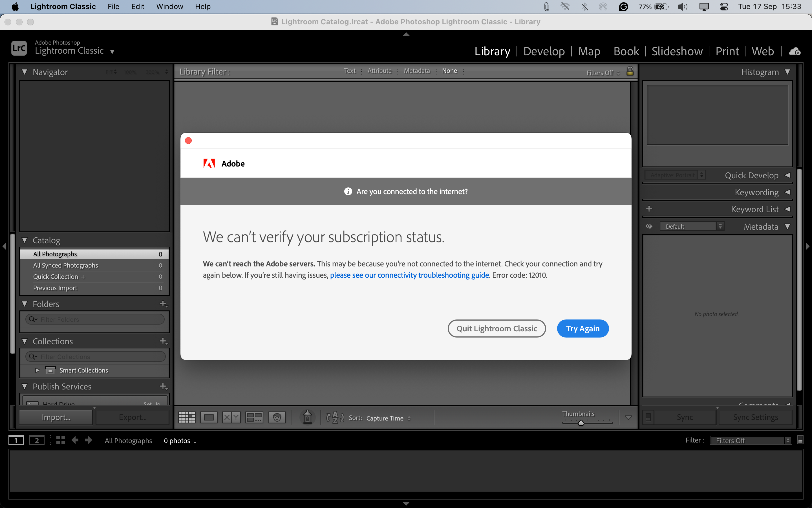Image resolution: width=812 pixels, height=508 pixels.
Task: Go back with filmstrip left arrow
Action: [x=75, y=440]
